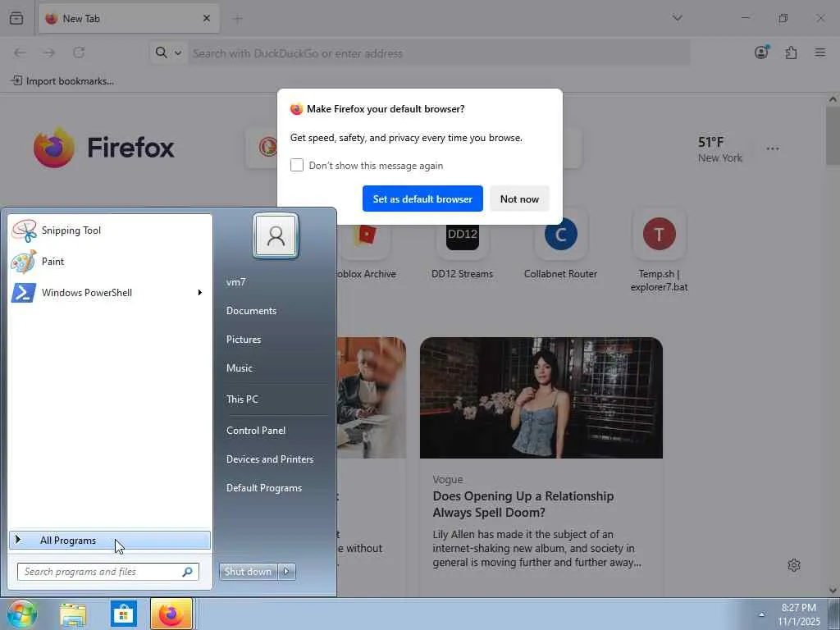Viewport: 840px width, 630px height.
Task: Open File Explorer from the taskbar
Action: (x=73, y=614)
